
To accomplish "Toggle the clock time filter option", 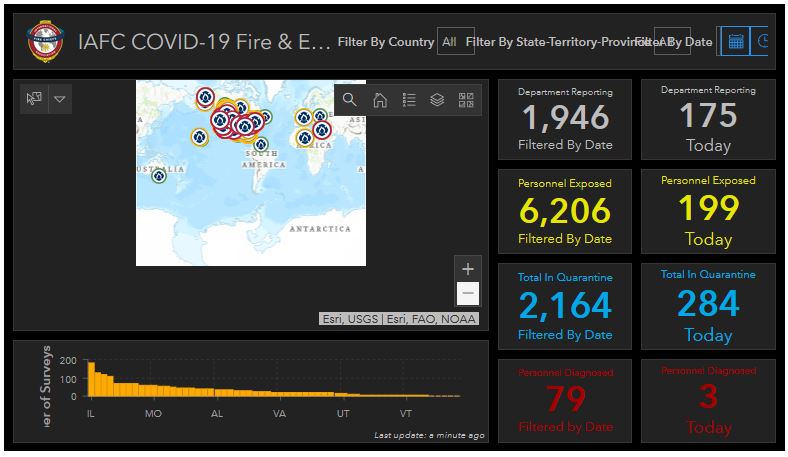I will click(x=763, y=42).
